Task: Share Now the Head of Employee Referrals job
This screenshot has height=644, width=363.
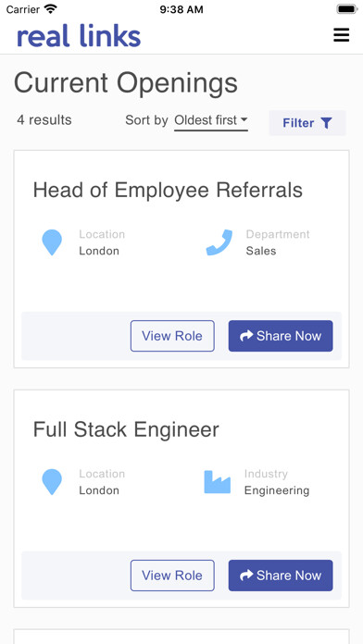Action: pyautogui.click(x=281, y=336)
